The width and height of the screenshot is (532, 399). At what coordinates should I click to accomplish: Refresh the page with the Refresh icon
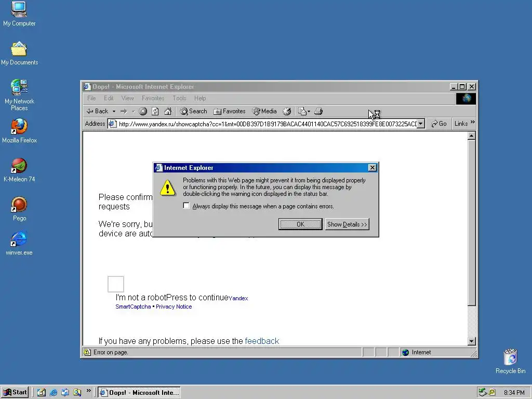(x=155, y=111)
